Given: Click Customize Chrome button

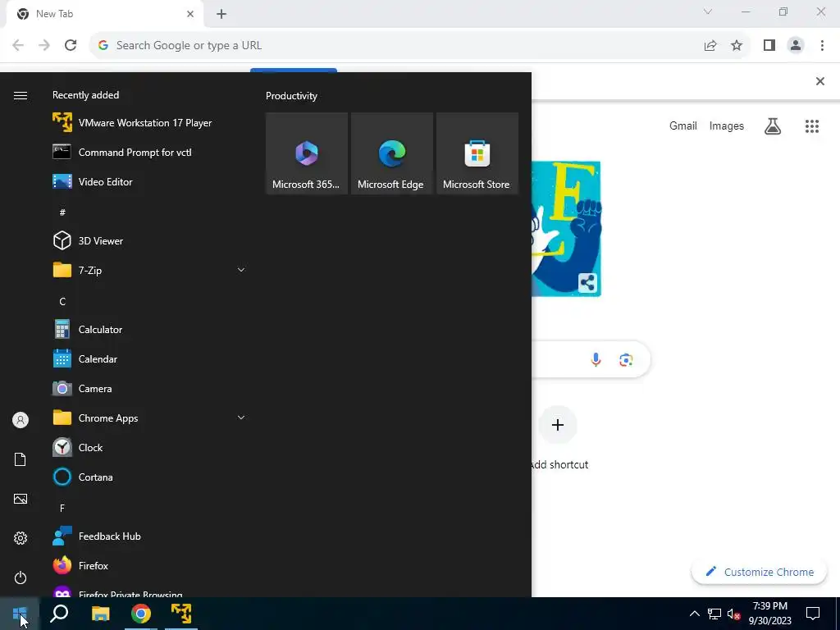Looking at the screenshot, I should (760, 572).
